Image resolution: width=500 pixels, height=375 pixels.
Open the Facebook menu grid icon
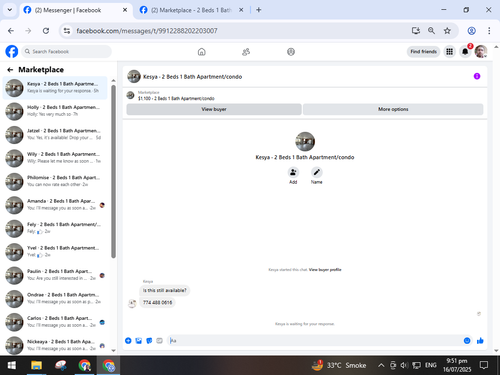[450, 52]
